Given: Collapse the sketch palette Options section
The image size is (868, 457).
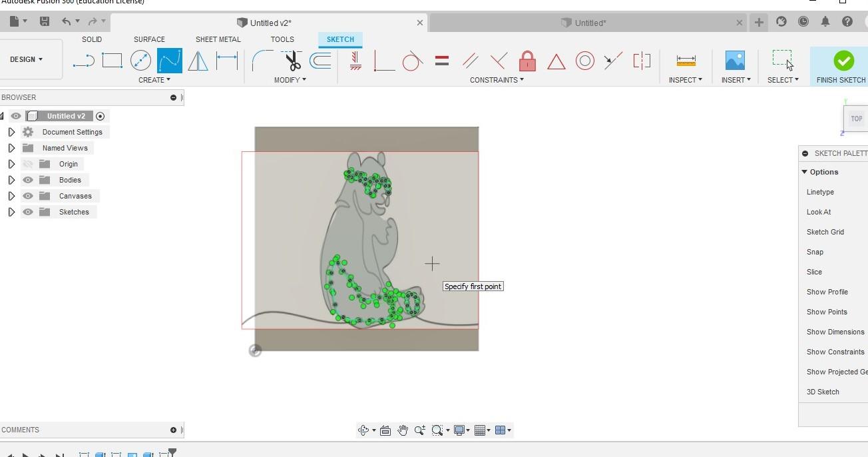Looking at the screenshot, I should [x=804, y=172].
